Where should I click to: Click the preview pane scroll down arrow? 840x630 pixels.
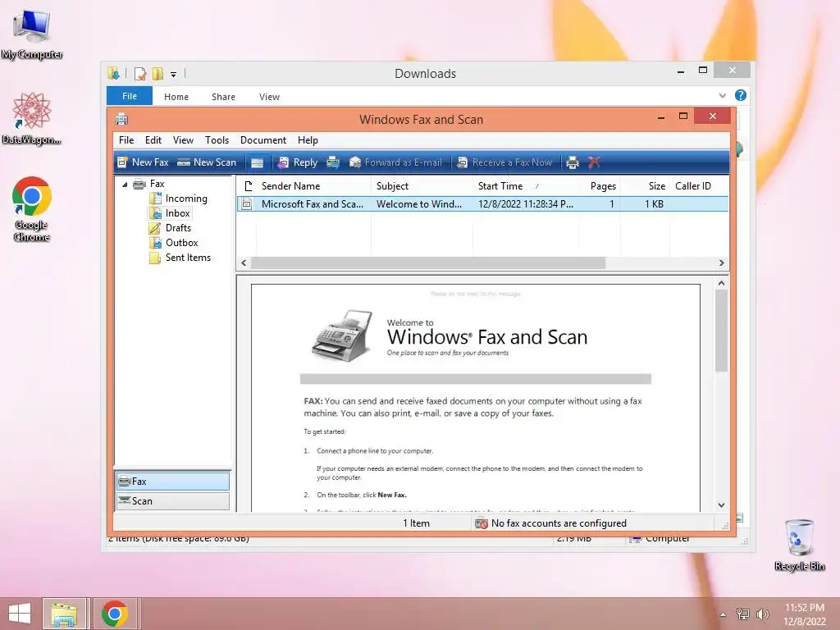(722, 505)
